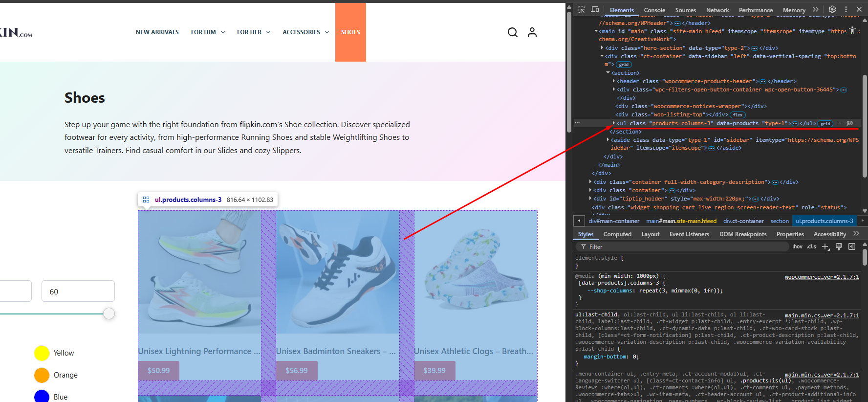Expand the woocommerce-products-header node
Viewport: 868px width, 402px height.
[614, 81]
